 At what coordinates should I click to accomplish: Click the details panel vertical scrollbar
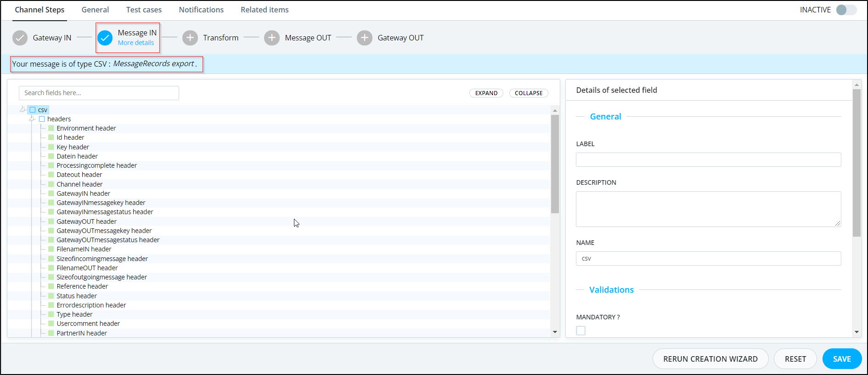[857, 163]
